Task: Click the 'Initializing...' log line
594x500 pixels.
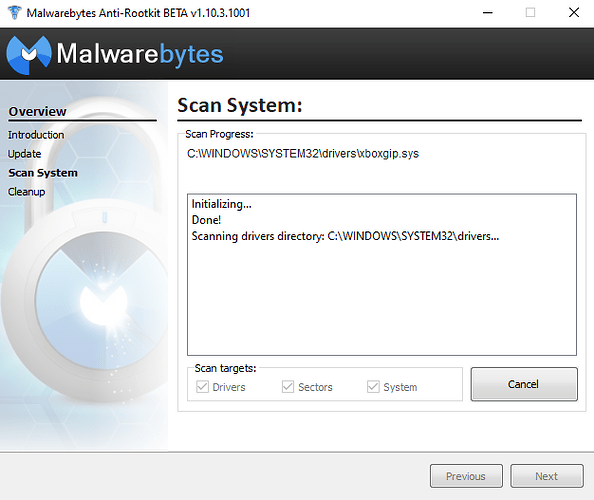Action: pyautogui.click(x=221, y=204)
